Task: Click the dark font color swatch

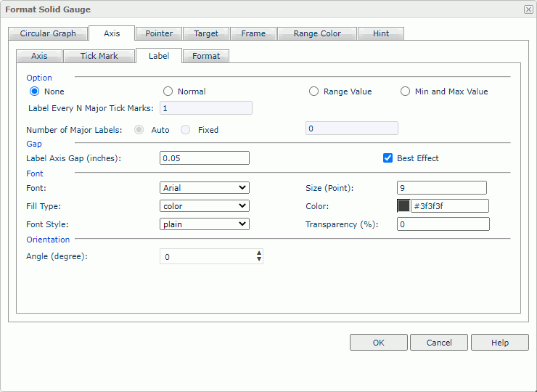Action: click(403, 206)
